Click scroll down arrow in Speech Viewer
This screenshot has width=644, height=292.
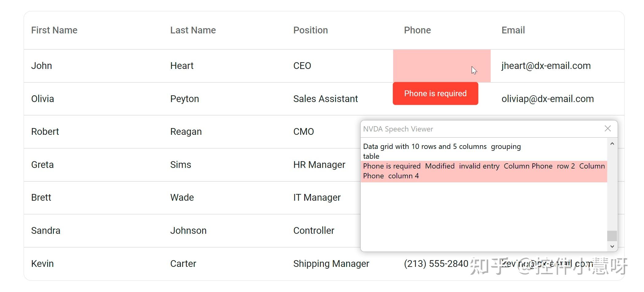point(612,246)
